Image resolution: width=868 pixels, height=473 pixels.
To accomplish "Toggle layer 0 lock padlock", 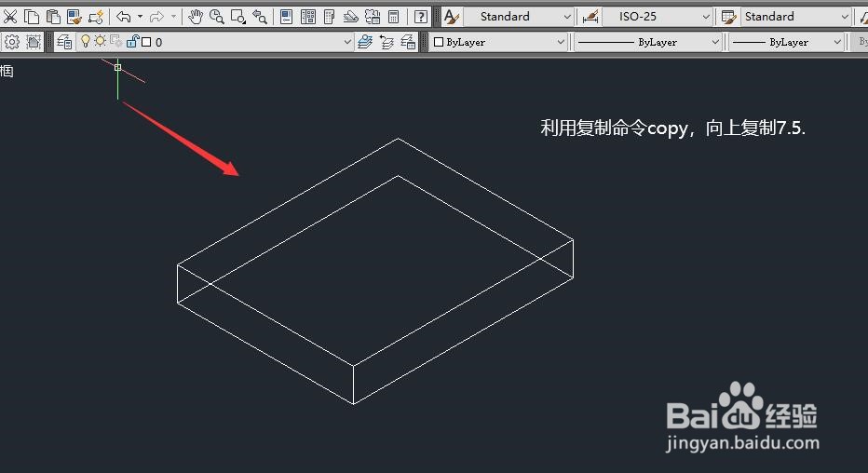I will (132, 41).
